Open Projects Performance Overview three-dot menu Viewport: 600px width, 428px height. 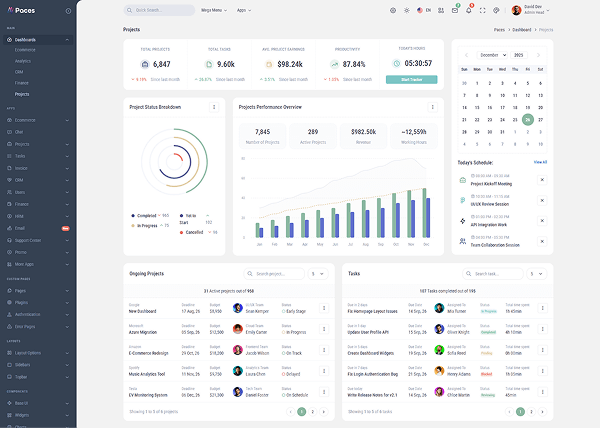[x=431, y=106]
